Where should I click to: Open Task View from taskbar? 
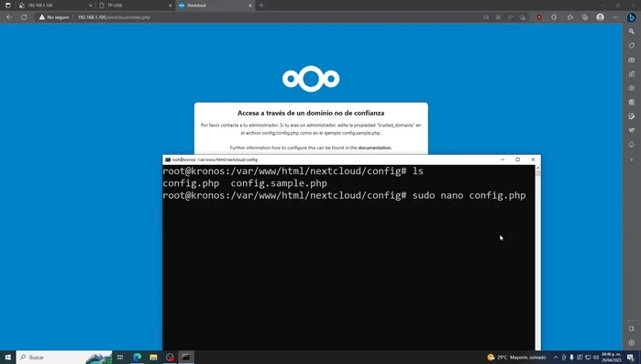(120, 357)
